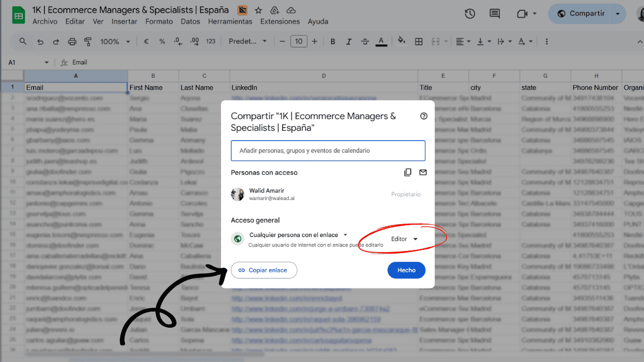This screenshot has width=644, height=362.
Task: Expand the 'Cualquier persona con el enlace' dropdown
Action: tap(345, 234)
